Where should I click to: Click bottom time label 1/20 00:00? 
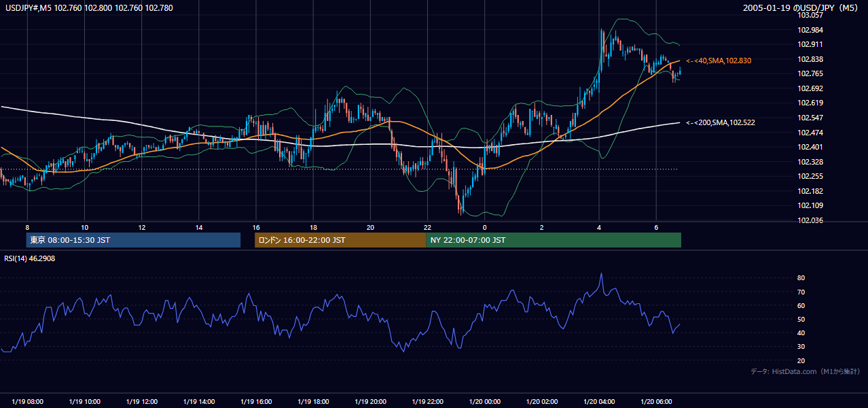pos(485,401)
